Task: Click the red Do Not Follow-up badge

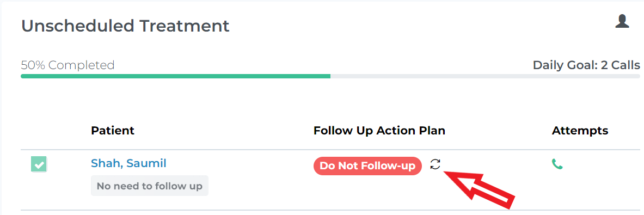Action: (x=367, y=166)
